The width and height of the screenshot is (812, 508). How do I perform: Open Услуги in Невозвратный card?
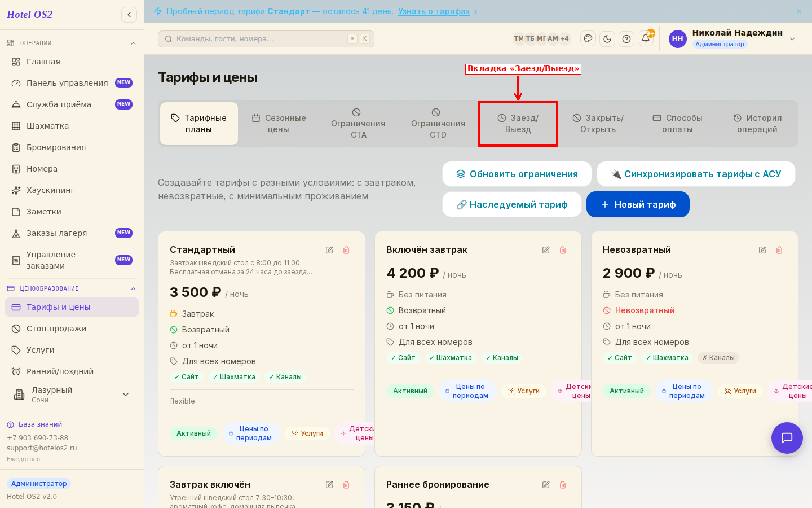coord(740,391)
